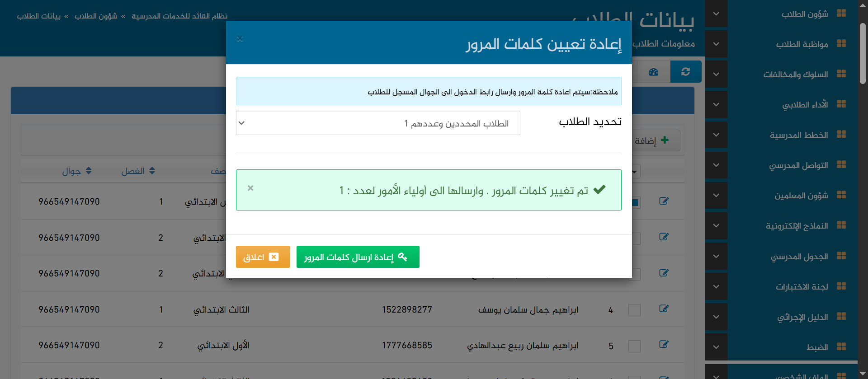Open the تحديد الطلاب dropdown
The height and width of the screenshot is (379, 868).
coord(378,123)
